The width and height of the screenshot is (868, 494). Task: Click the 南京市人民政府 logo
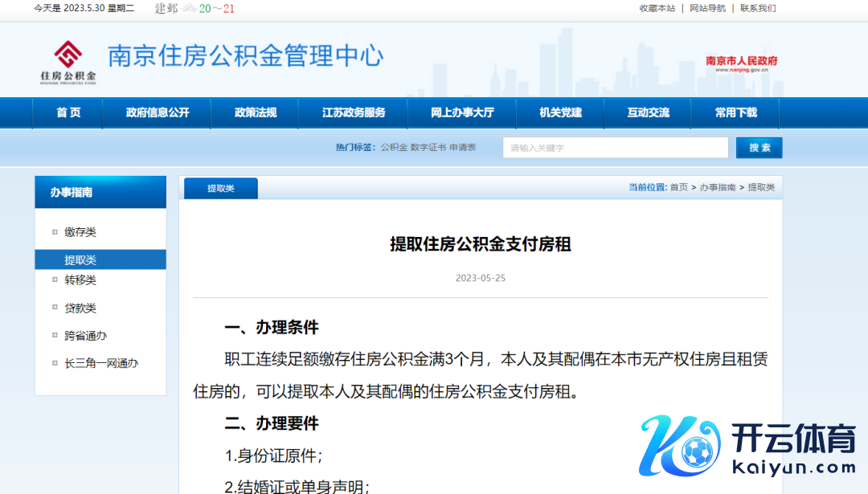coord(741,63)
